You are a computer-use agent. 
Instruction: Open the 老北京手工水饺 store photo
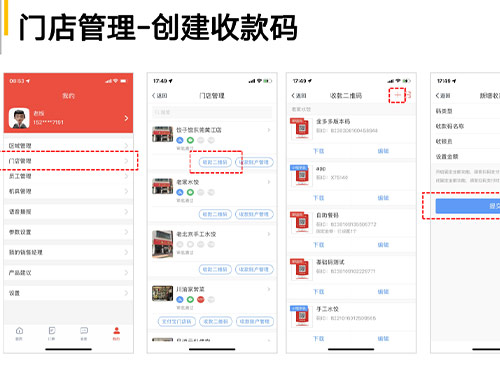point(163,244)
